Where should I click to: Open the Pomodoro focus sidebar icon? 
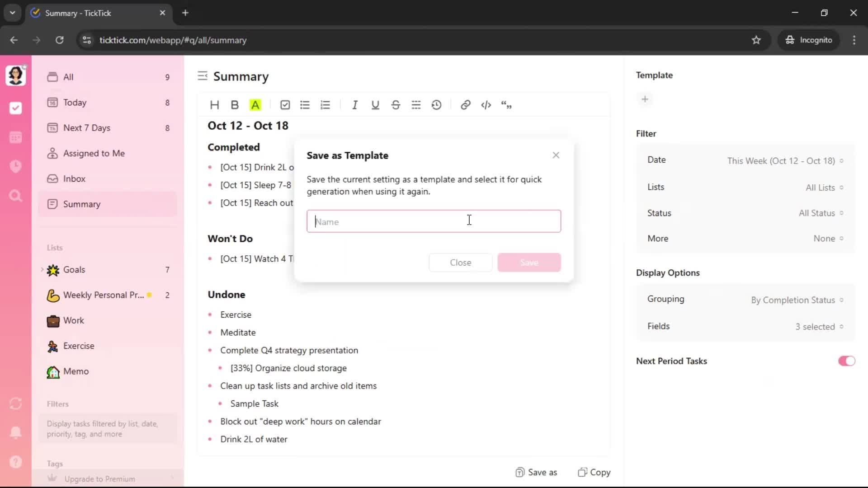[16, 166]
